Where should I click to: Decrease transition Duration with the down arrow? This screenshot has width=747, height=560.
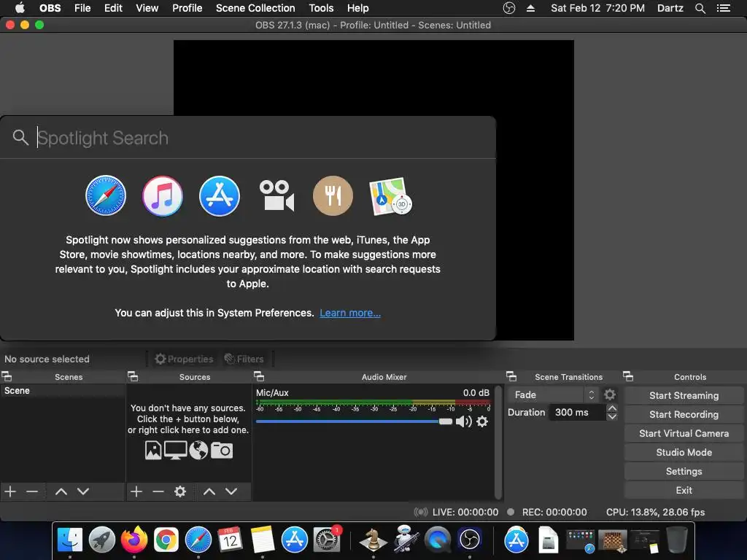(x=612, y=416)
